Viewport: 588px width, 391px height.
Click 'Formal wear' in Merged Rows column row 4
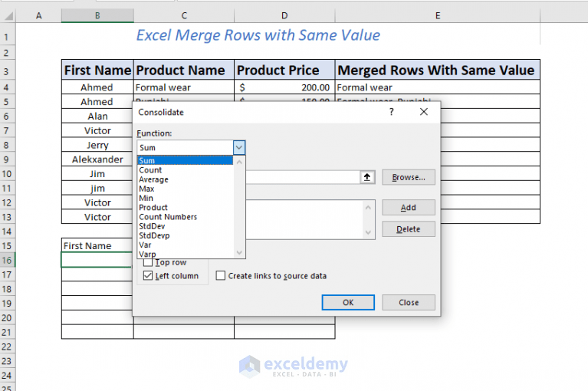[437, 87]
